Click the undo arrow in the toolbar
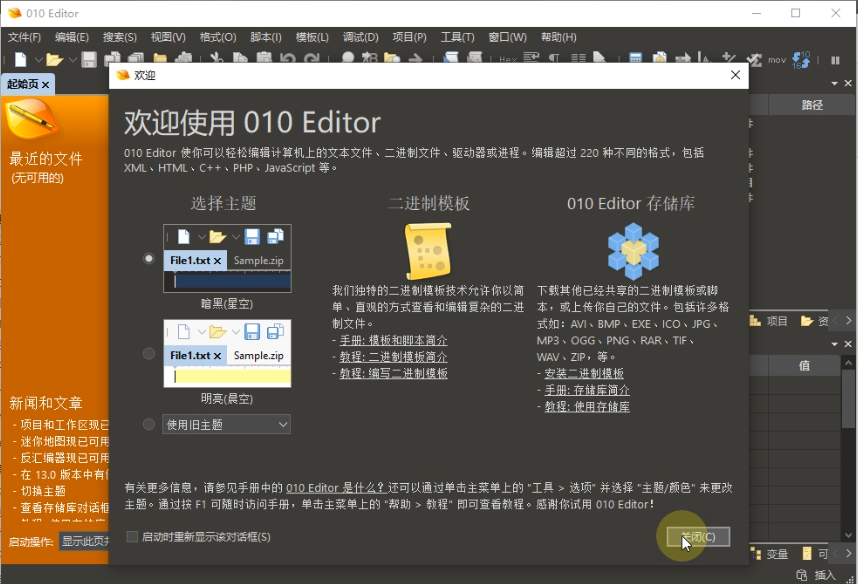The image size is (858, 584). [x=288, y=59]
